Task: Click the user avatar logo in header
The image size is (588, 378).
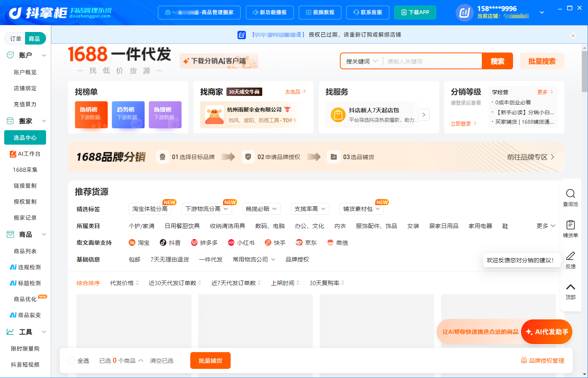Action: [x=465, y=13]
